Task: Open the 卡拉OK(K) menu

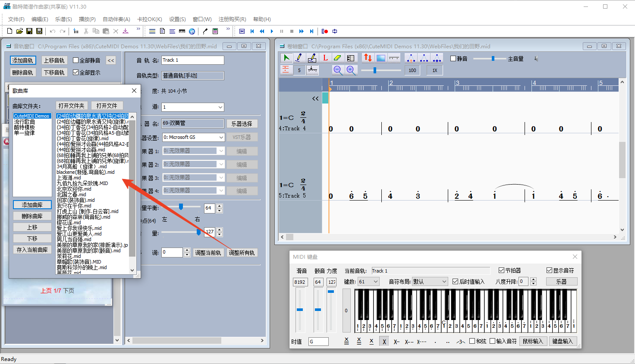Action: (x=150, y=19)
